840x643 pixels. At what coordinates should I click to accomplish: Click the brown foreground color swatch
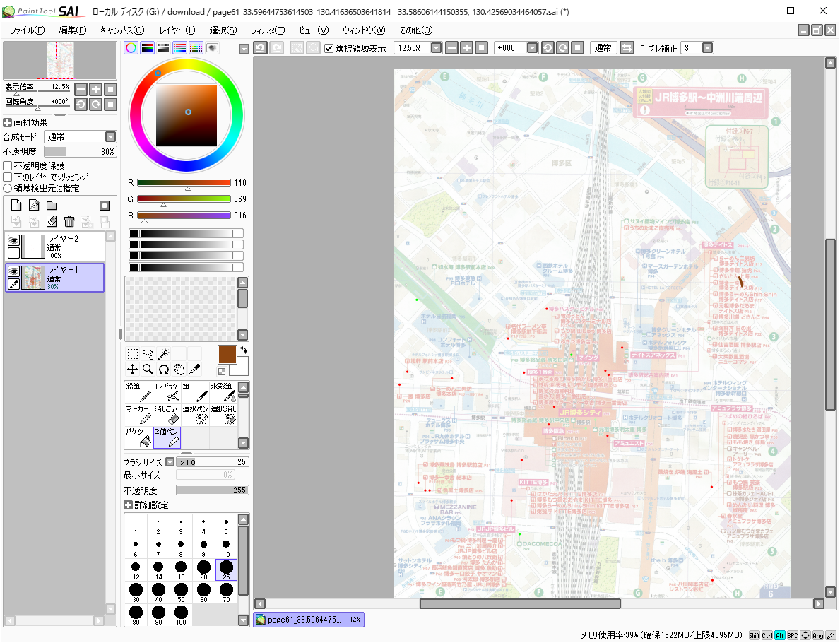point(227,354)
